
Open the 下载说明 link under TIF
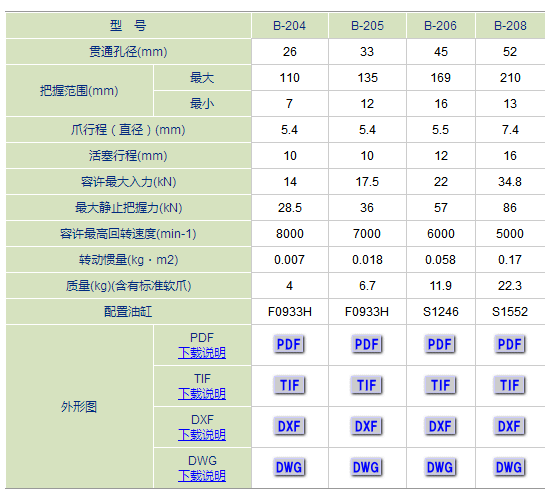[x=202, y=394]
